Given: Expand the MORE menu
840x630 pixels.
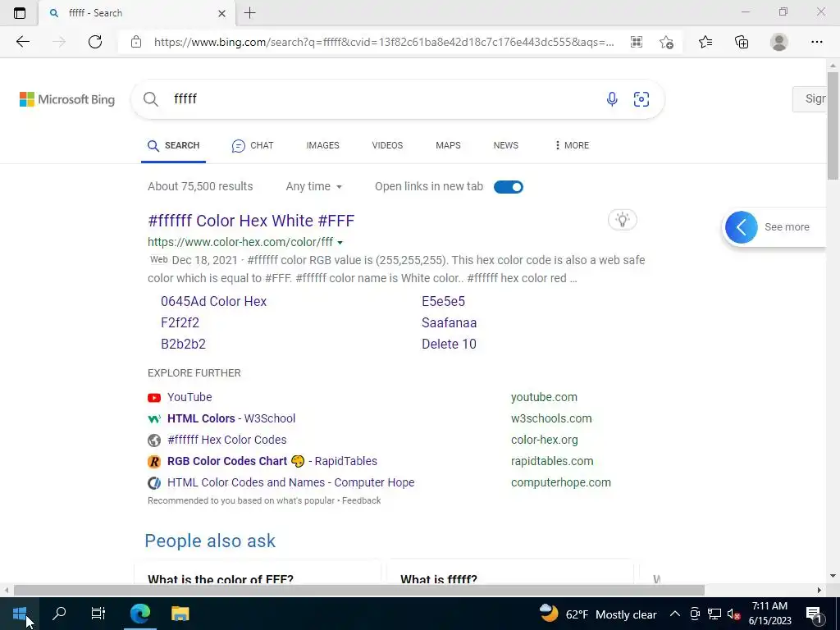Looking at the screenshot, I should [572, 145].
